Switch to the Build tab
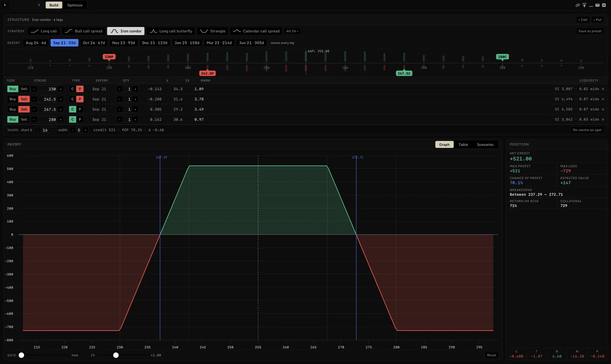 coord(54,5)
